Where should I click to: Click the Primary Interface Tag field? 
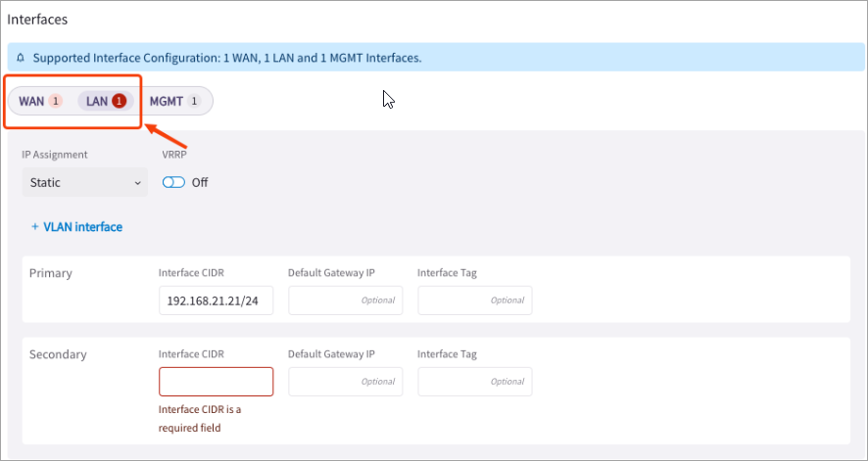point(474,300)
